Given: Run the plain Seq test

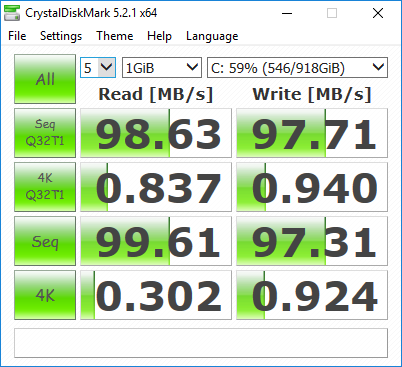Looking at the screenshot, I should tap(45, 241).
